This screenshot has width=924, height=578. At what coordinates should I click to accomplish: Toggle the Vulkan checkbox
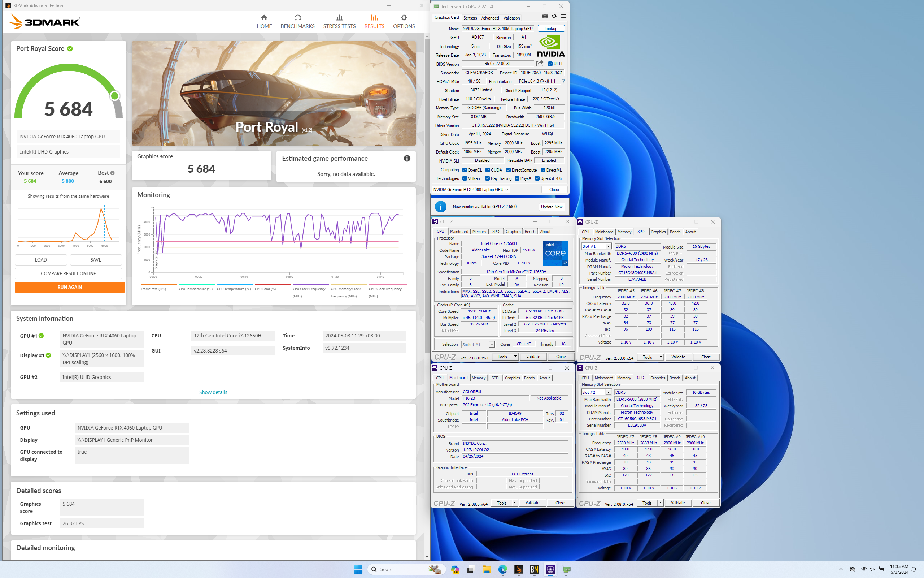465,178
